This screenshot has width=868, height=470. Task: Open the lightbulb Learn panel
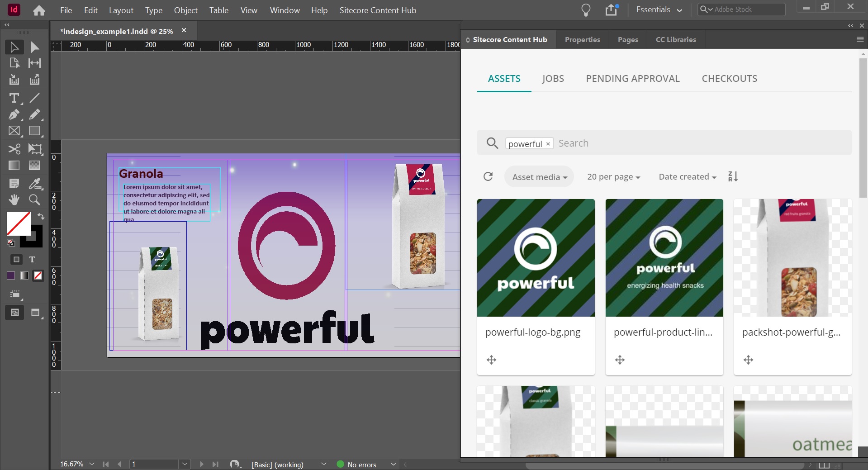pos(586,10)
